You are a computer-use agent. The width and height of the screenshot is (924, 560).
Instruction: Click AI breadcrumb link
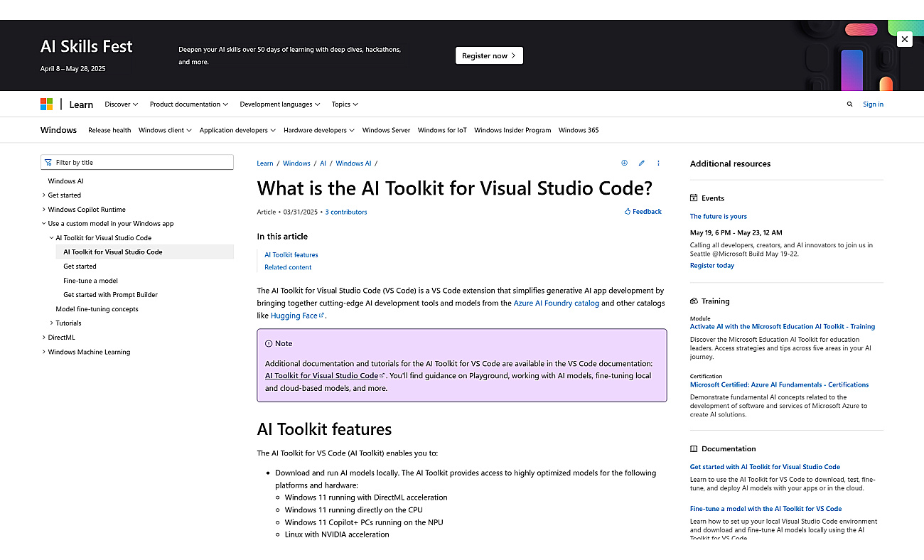point(323,163)
